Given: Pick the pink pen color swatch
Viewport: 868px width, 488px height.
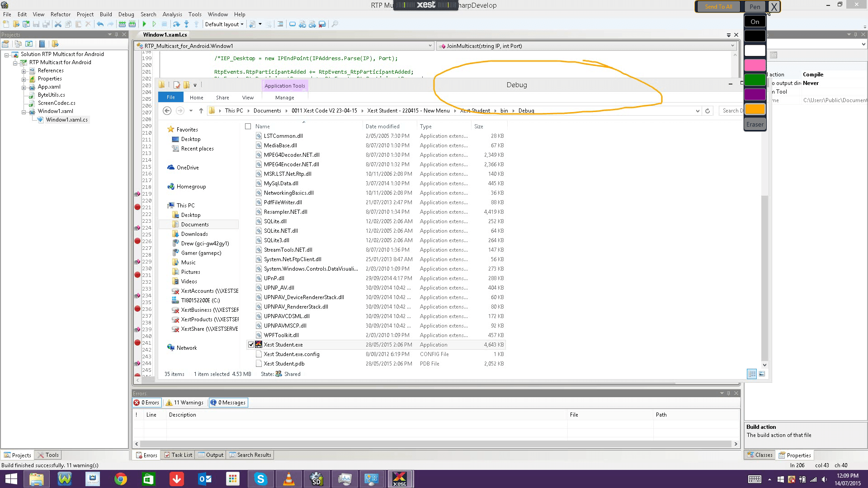Looking at the screenshot, I should (755, 65).
